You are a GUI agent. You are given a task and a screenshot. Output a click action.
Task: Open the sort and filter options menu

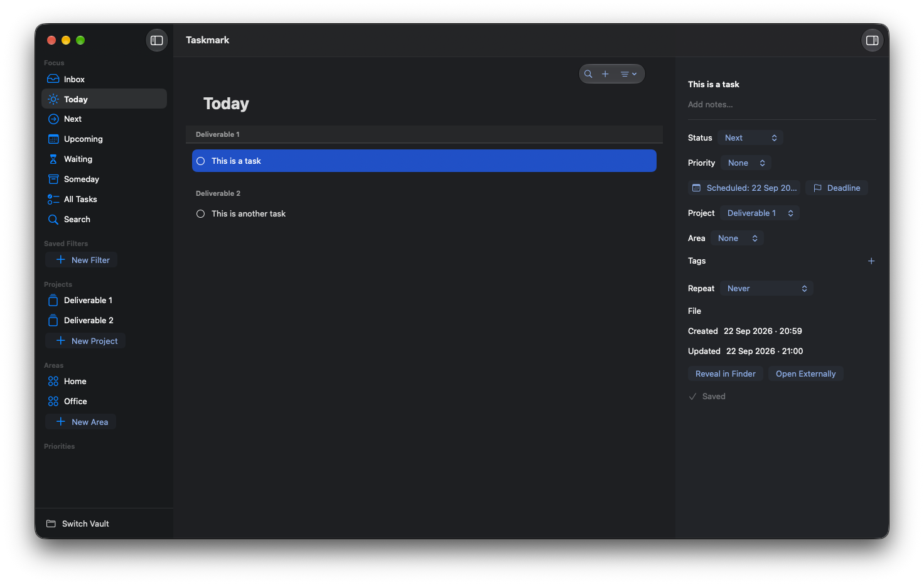[628, 74]
